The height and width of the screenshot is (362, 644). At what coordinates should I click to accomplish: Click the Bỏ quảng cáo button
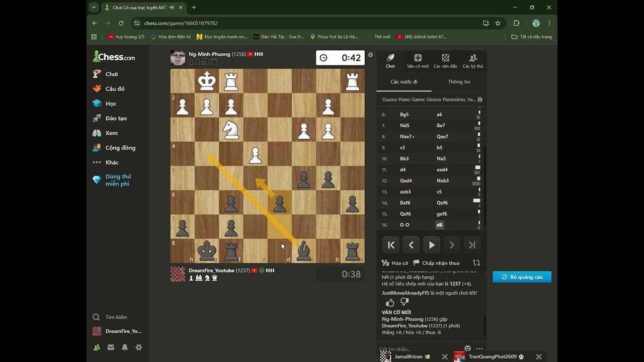point(522,277)
